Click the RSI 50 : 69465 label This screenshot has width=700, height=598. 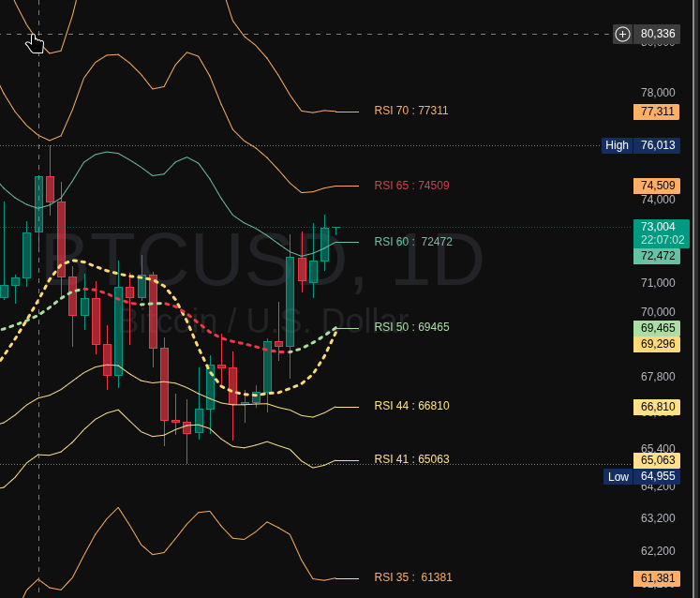(411, 327)
